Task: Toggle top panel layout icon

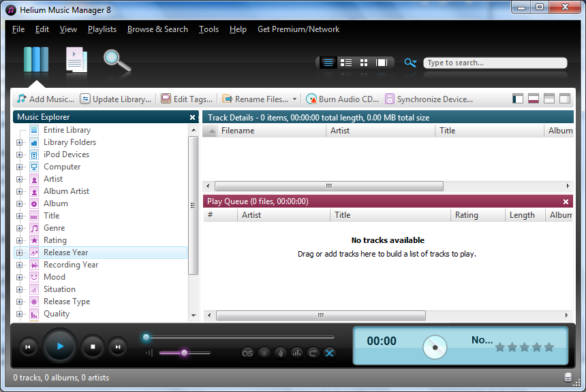Action: [x=549, y=99]
